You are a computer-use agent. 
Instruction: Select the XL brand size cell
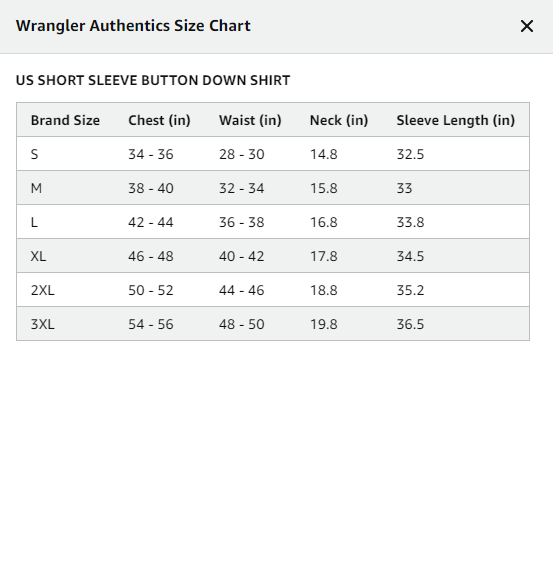38,256
